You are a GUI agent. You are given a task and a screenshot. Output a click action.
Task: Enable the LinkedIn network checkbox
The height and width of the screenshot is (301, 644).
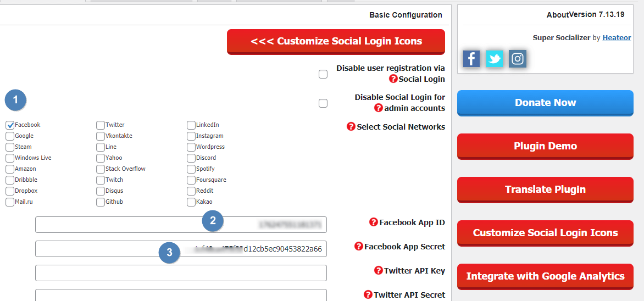click(x=191, y=125)
